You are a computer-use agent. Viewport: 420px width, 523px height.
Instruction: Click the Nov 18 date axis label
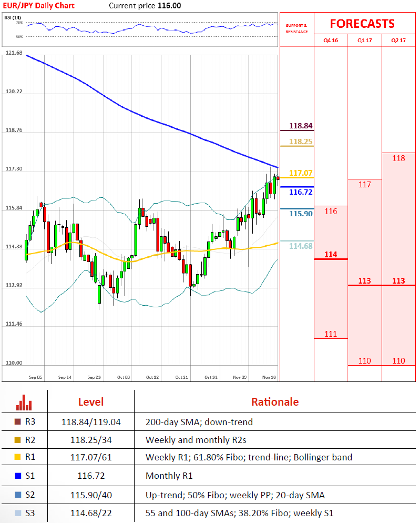[x=269, y=377]
